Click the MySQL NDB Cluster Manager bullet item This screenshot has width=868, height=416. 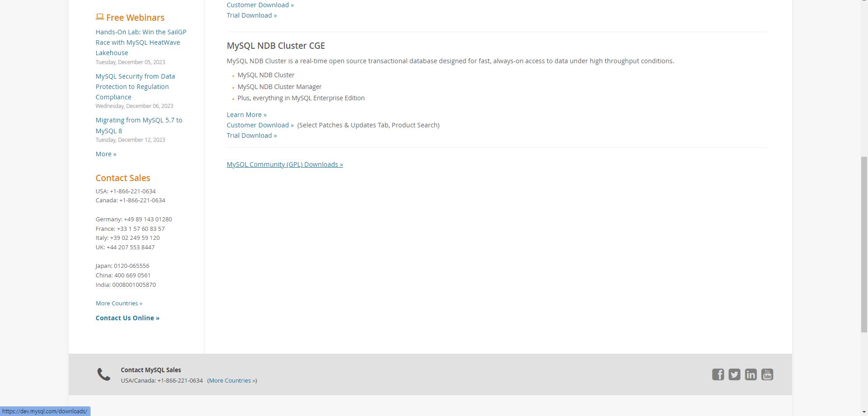[279, 87]
